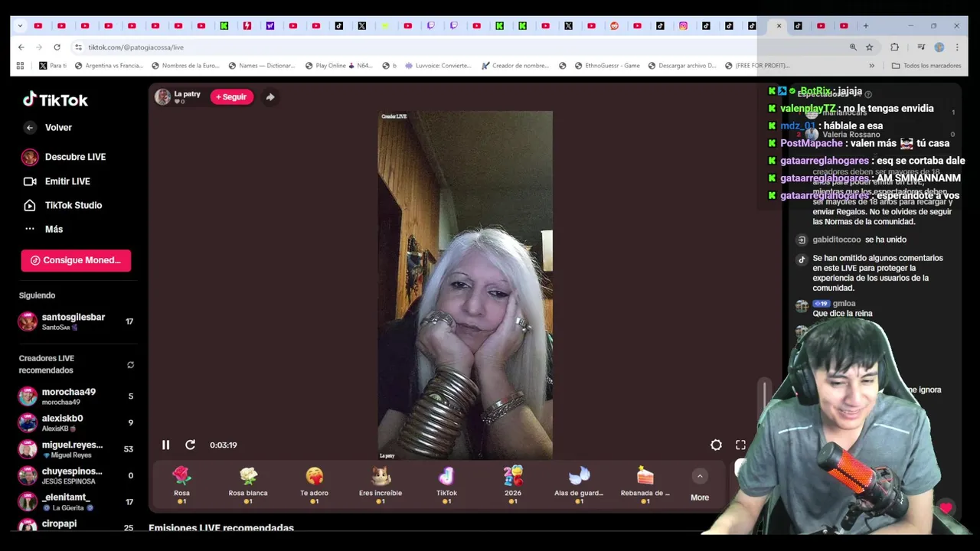Open chuyespinos live channel
This screenshot has width=980, height=551.
[x=75, y=475]
